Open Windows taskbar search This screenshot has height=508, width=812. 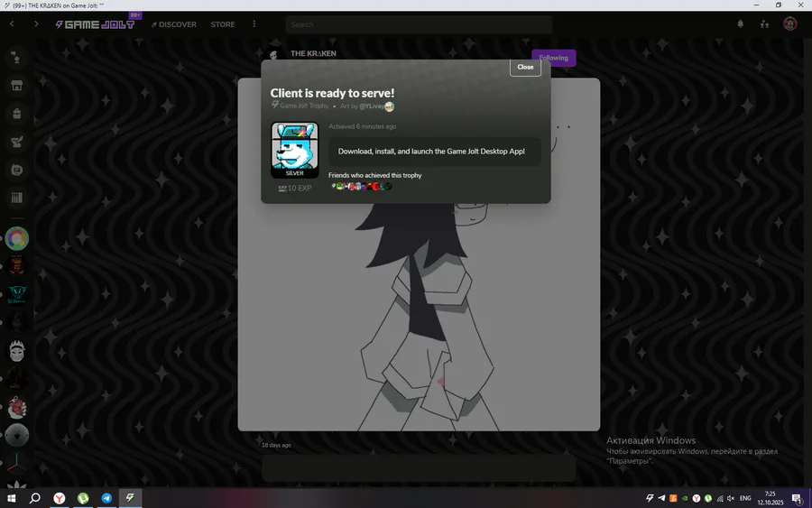tap(34, 498)
